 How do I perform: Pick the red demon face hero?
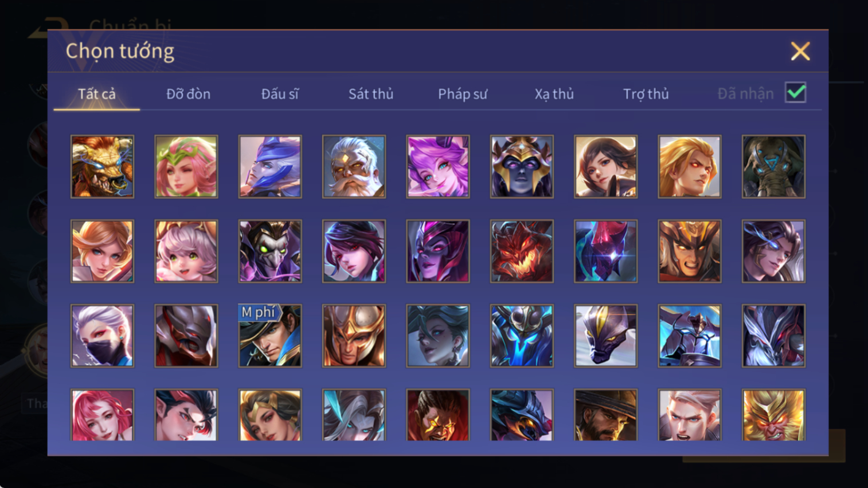coord(522,251)
